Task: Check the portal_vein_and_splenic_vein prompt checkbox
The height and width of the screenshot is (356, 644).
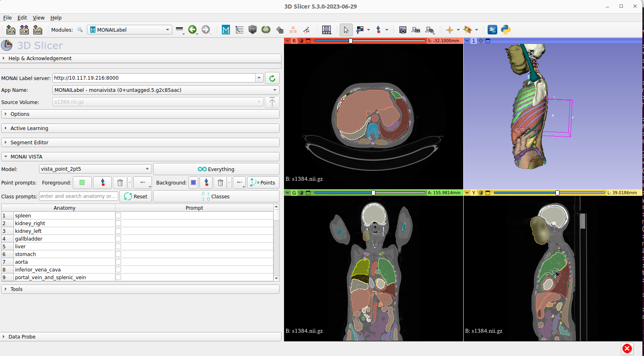Action: pyautogui.click(x=118, y=277)
